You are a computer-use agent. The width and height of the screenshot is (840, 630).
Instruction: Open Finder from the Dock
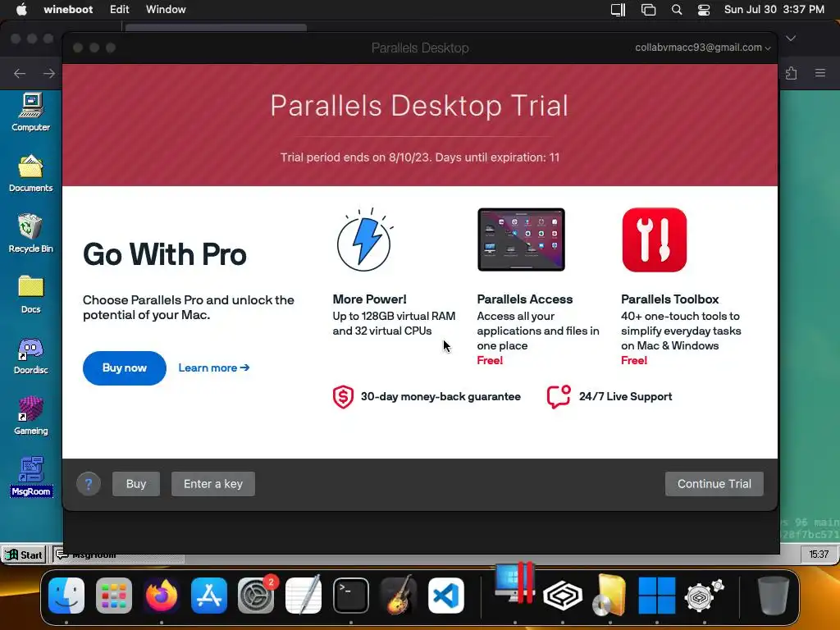click(66, 596)
